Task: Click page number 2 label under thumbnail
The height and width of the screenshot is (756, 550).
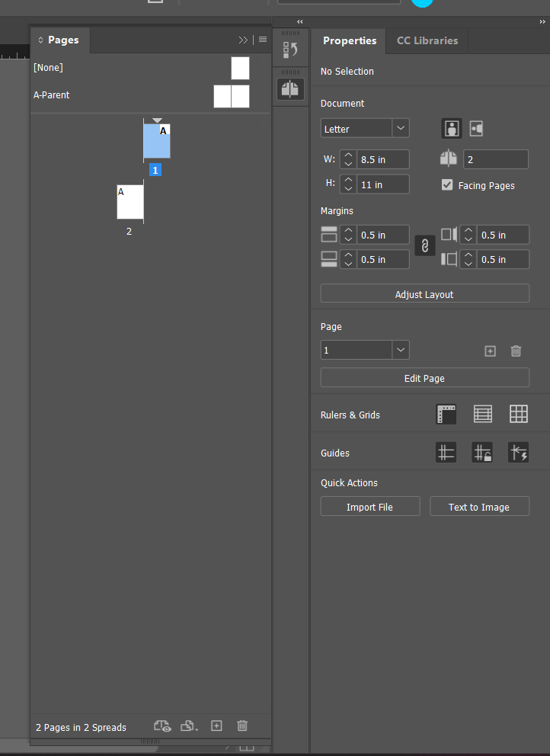Action: (129, 232)
